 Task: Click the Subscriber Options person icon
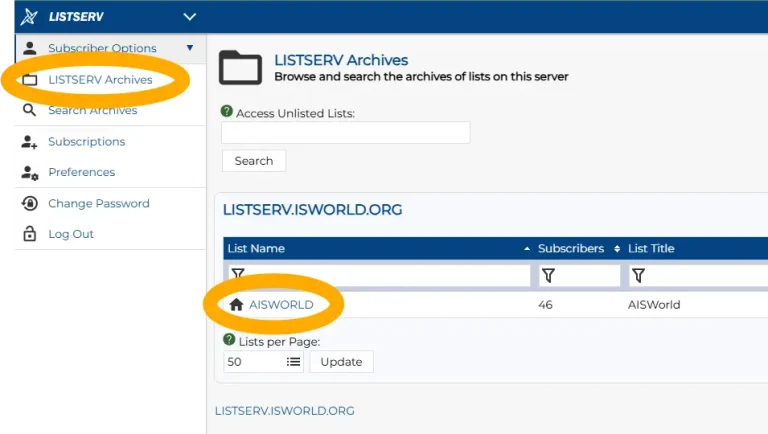point(29,48)
